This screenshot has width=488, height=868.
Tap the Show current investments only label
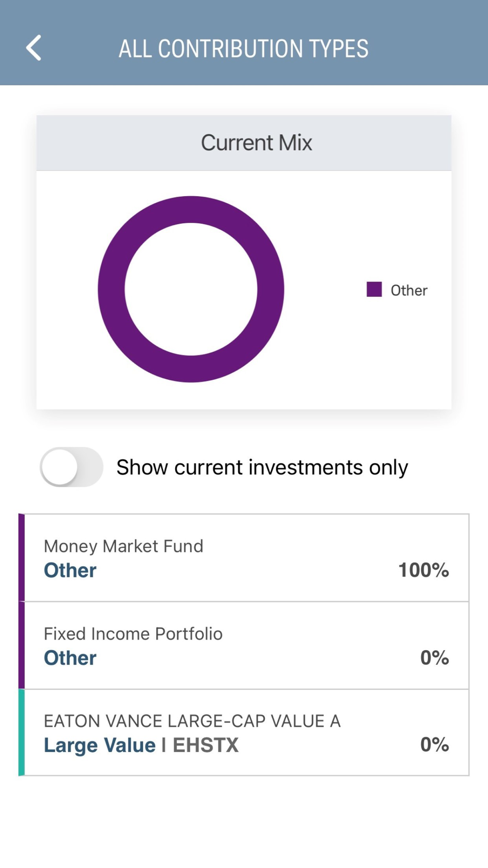(262, 467)
